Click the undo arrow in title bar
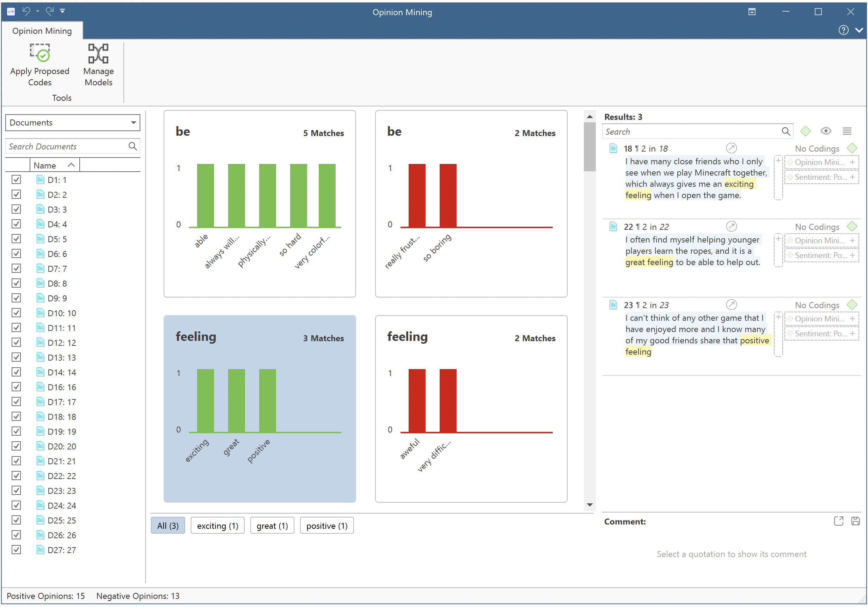 tap(26, 11)
